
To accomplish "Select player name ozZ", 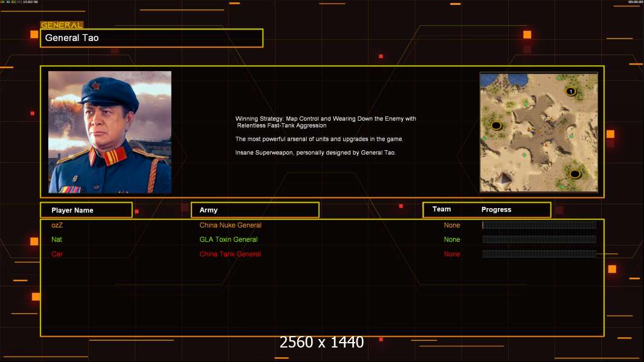I will point(57,225).
